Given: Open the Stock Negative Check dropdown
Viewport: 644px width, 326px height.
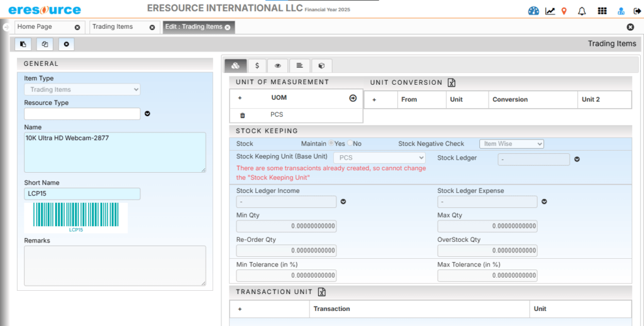Looking at the screenshot, I should pyautogui.click(x=511, y=144).
